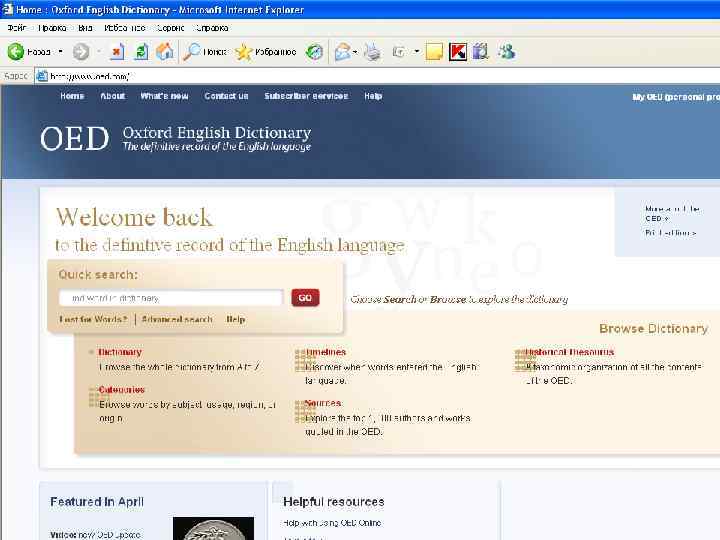Click the Mail envelope toolbar icon
The width and height of the screenshot is (720, 540).
[343, 52]
